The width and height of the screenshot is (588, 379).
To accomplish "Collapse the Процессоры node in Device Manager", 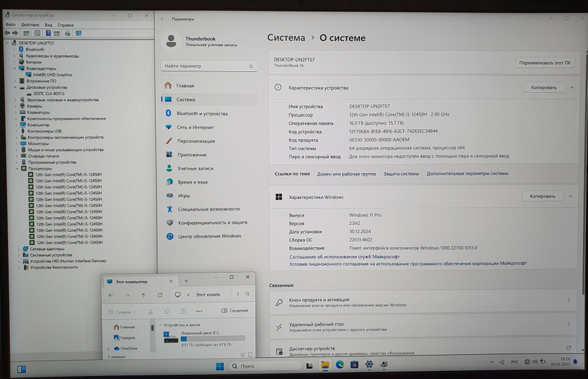I will click(16, 168).
